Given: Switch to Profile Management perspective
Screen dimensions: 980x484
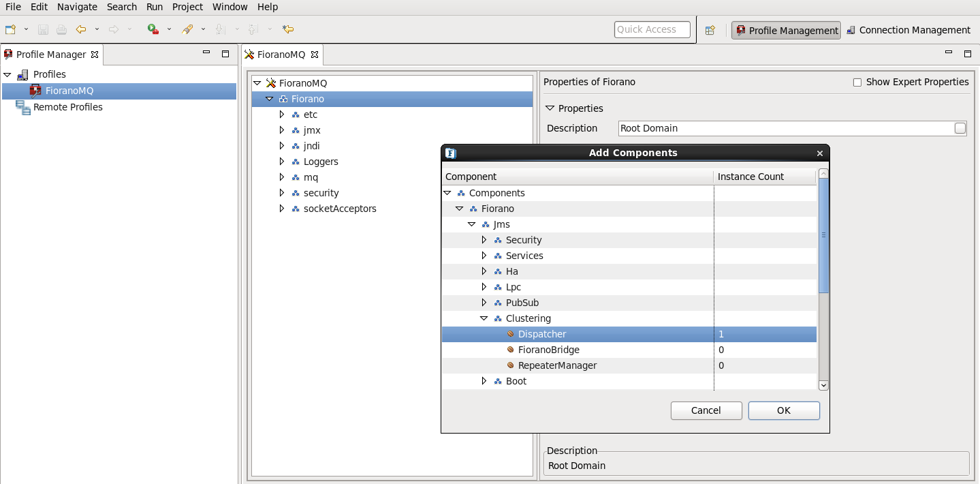Looking at the screenshot, I should (x=786, y=30).
